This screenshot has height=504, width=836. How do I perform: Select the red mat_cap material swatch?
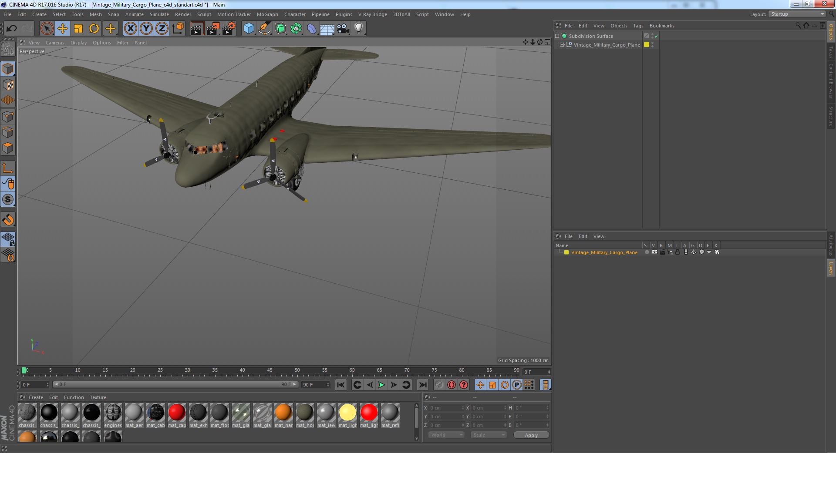point(177,413)
